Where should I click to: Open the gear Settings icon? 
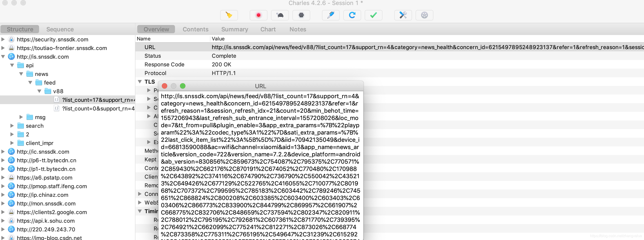coord(424,15)
